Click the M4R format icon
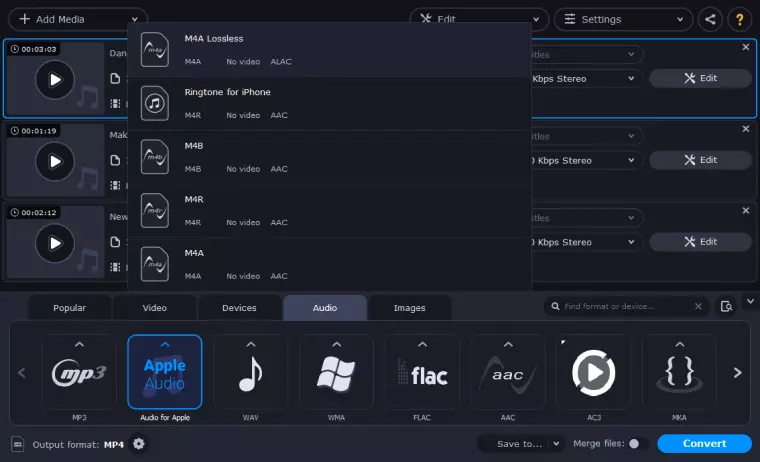The height and width of the screenshot is (462, 760). 155,210
